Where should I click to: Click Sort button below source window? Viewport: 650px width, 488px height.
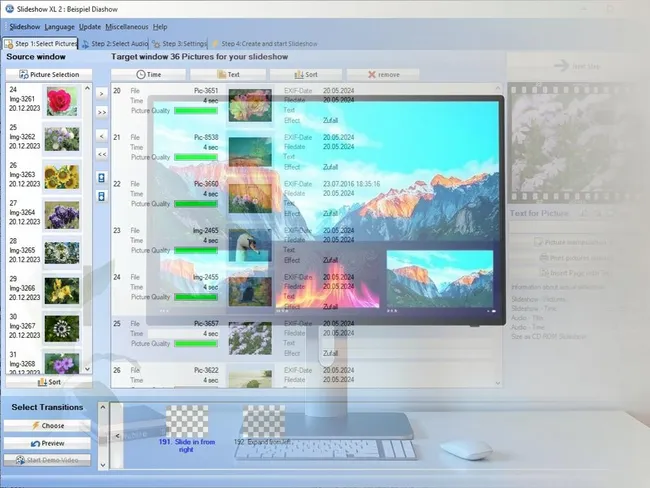(x=49, y=382)
